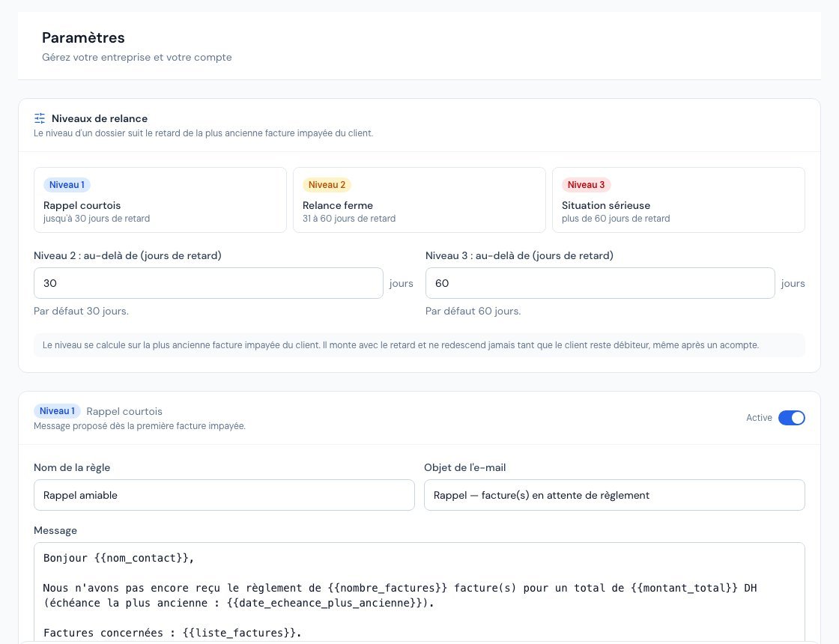Viewport: 839px width, 644px height.
Task: Click the '31 à 60 jours de retard' text
Action: click(x=349, y=218)
